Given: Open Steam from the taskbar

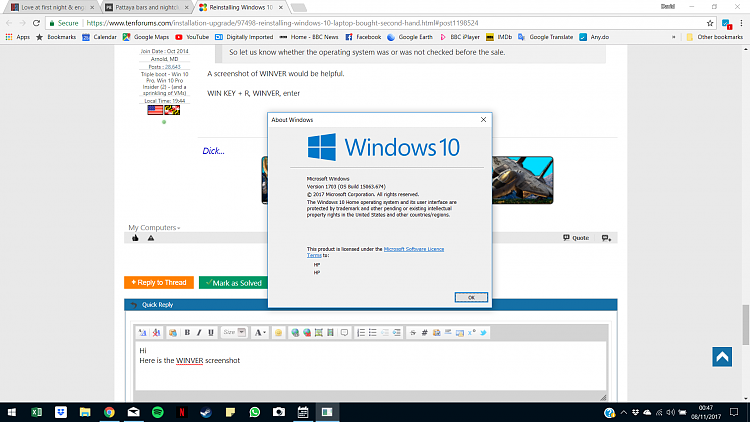Looking at the screenshot, I should tap(206, 412).
